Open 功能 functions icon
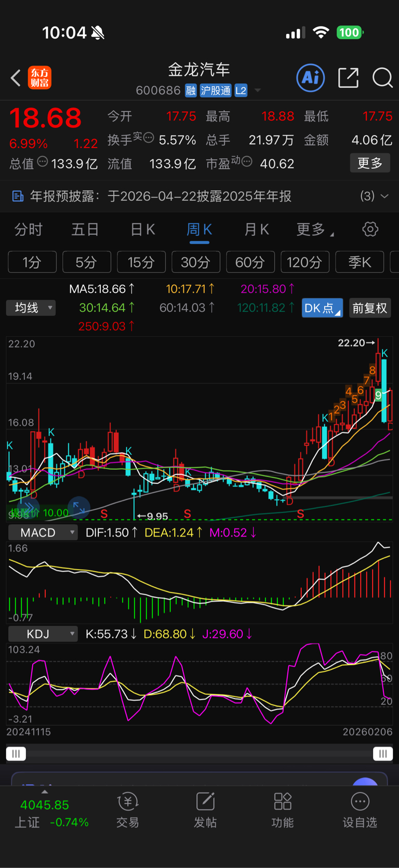Screen dimensions: 399x868 click(x=283, y=811)
